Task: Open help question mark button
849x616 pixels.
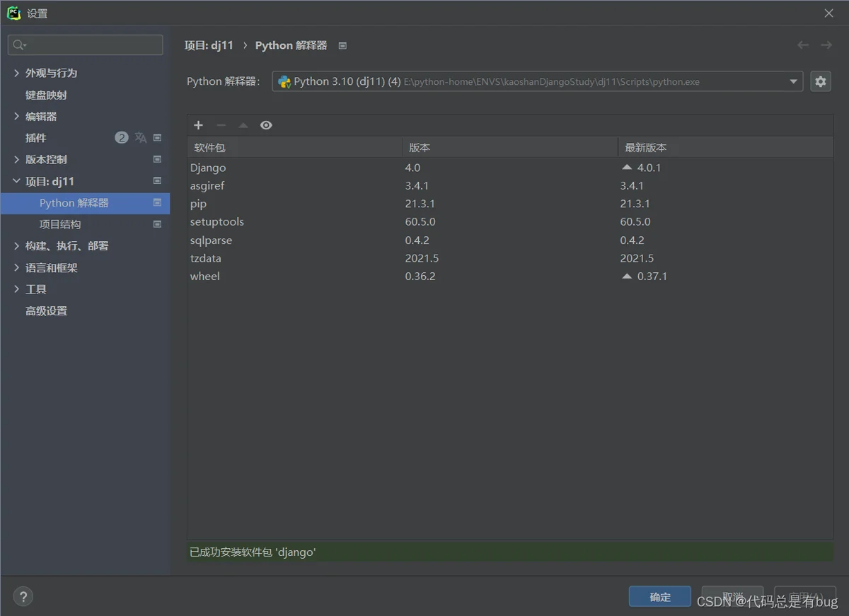Action: coord(23,597)
